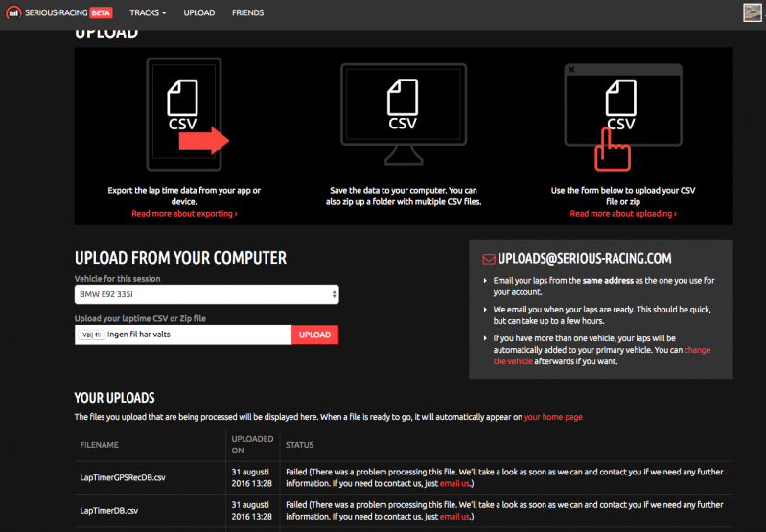
Task: Click the Your Uploads heading
Action: coord(114,398)
